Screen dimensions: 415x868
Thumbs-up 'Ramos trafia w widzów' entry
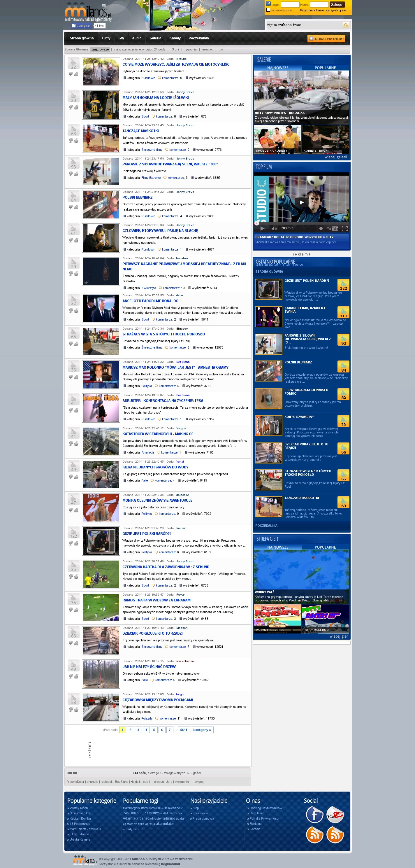click(76, 610)
